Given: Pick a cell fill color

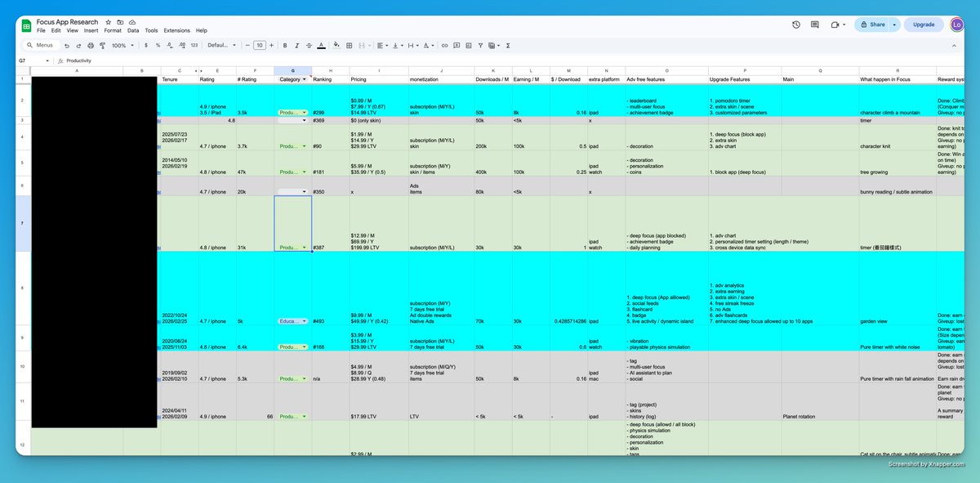Looking at the screenshot, I should 336,45.
